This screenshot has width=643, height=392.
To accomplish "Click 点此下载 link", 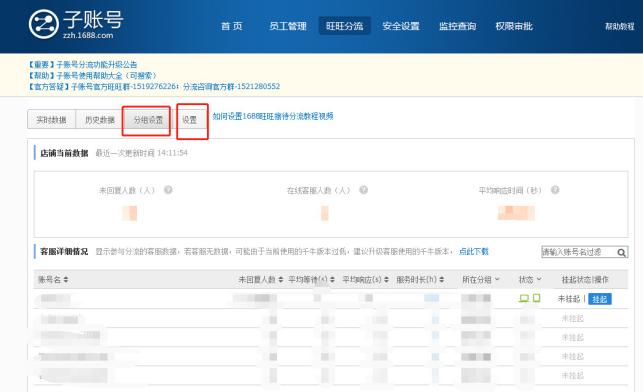I will coord(474,252).
